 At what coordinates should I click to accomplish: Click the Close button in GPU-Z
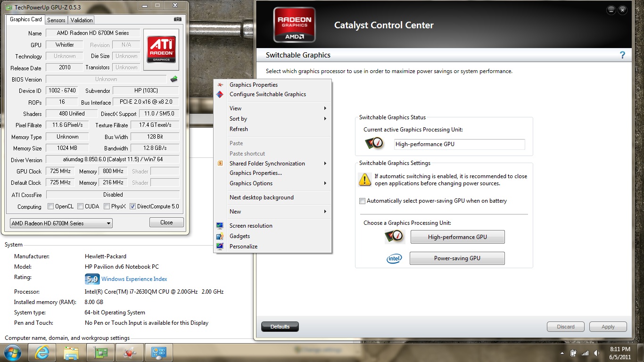tap(166, 222)
